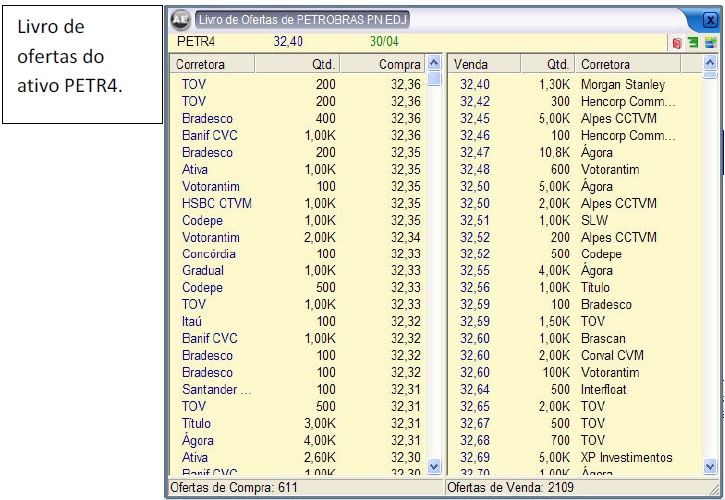Select Ágora sell offer of 10,8K
This screenshot has width=725, height=500.
click(575, 153)
